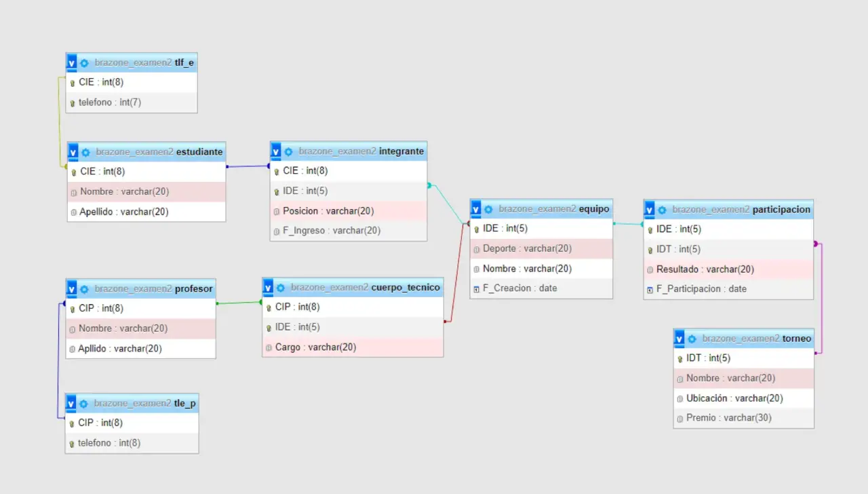This screenshot has height=494, width=868.
Task: Collapse the integrante table via its V toggle
Action: [276, 151]
